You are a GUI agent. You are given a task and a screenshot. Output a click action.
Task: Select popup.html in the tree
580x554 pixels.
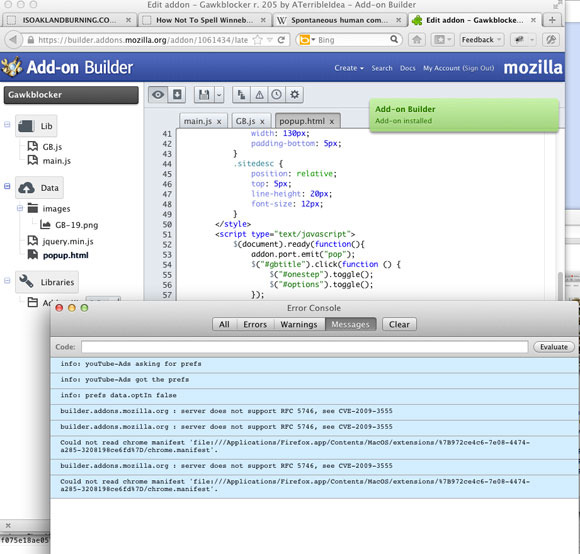pyautogui.click(x=65, y=255)
